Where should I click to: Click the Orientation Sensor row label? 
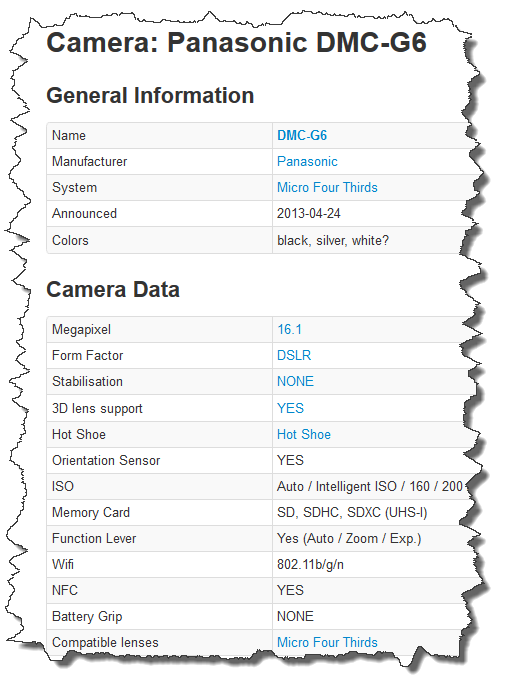tap(106, 460)
